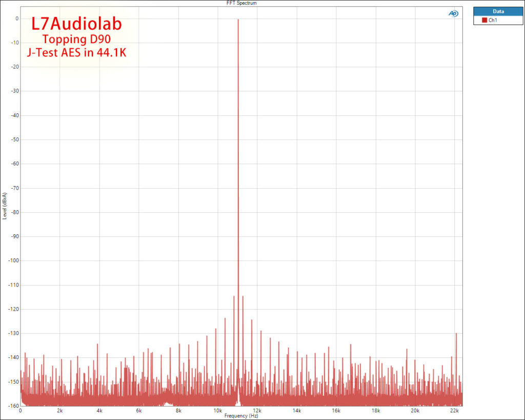Select the L7Audiolab watermark logo text
The width and height of the screenshot is (525, 420).
click(x=76, y=24)
